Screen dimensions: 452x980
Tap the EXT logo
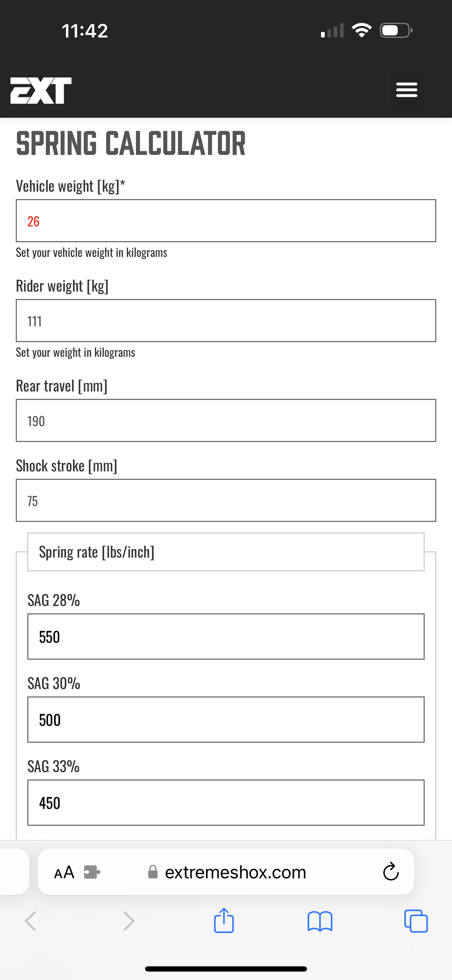point(41,90)
